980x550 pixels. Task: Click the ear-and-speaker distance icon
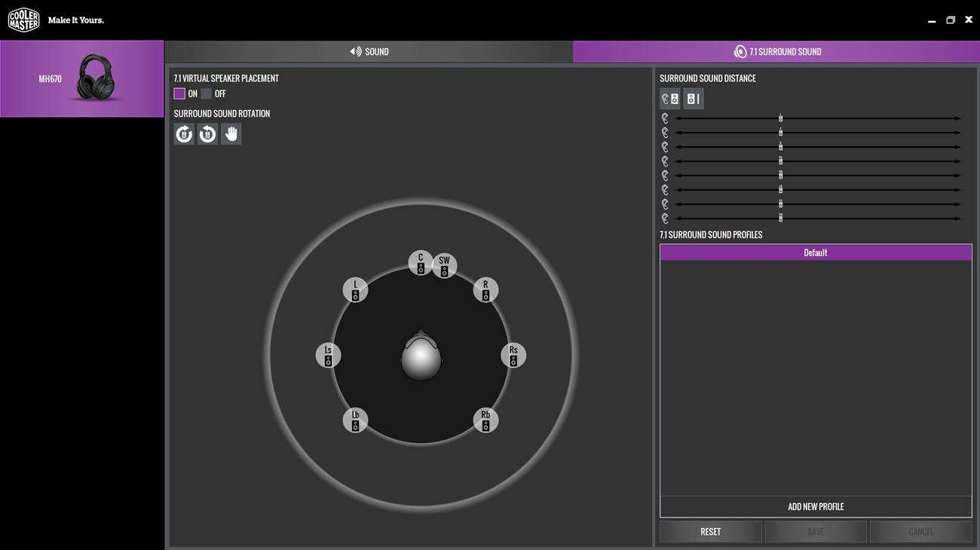coord(669,99)
